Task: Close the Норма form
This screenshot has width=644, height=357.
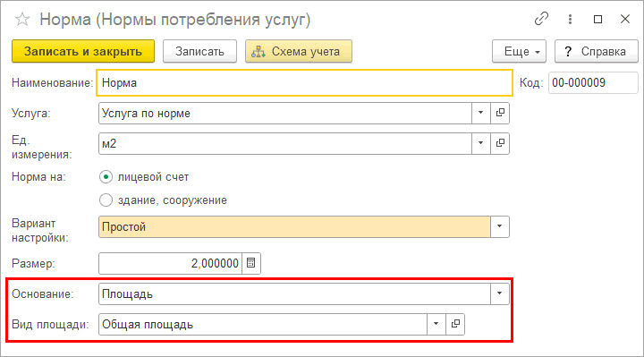Action: [x=625, y=19]
